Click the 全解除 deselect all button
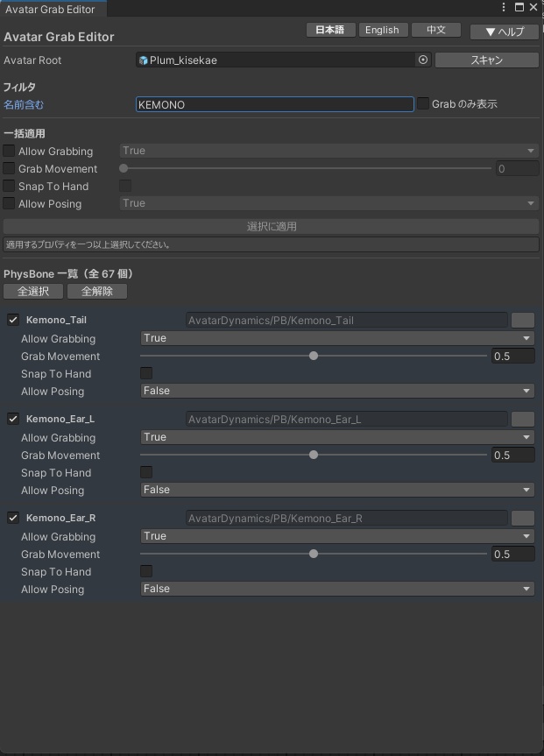This screenshot has width=544, height=756. (97, 291)
